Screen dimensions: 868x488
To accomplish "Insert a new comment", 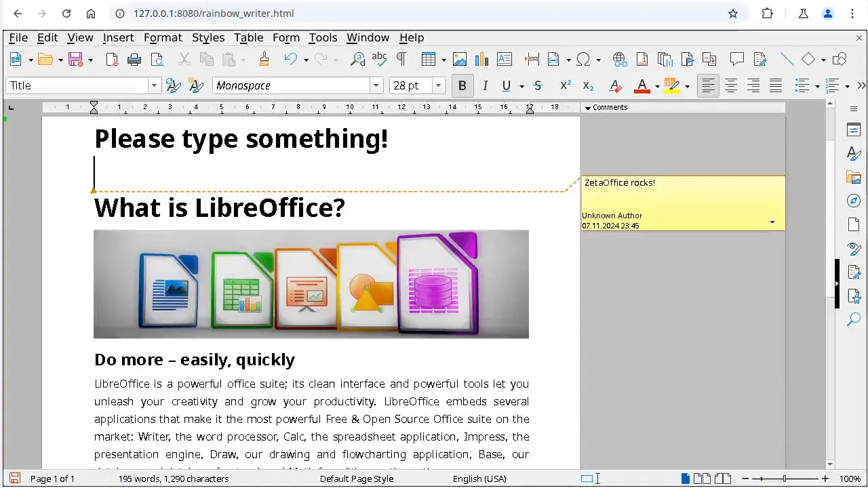I will pos(737,60).
